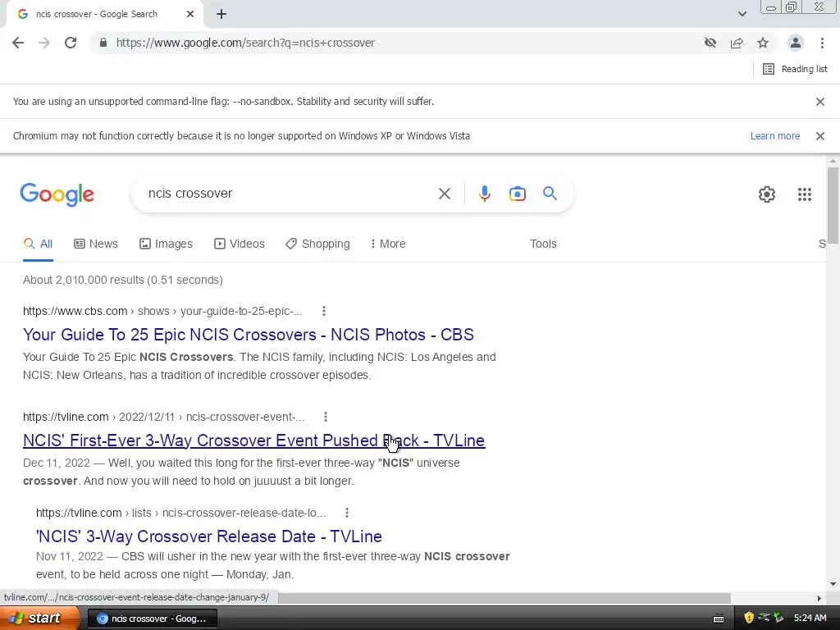Screen dimensions: 840x630
Task: Open the tab search chevron
Action: pyautogui.click(x=742, y=14)
